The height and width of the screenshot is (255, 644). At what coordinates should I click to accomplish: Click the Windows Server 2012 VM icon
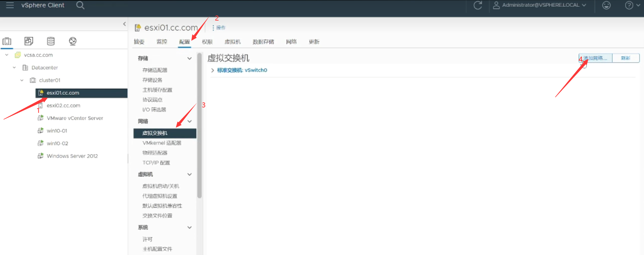(40, 156)
